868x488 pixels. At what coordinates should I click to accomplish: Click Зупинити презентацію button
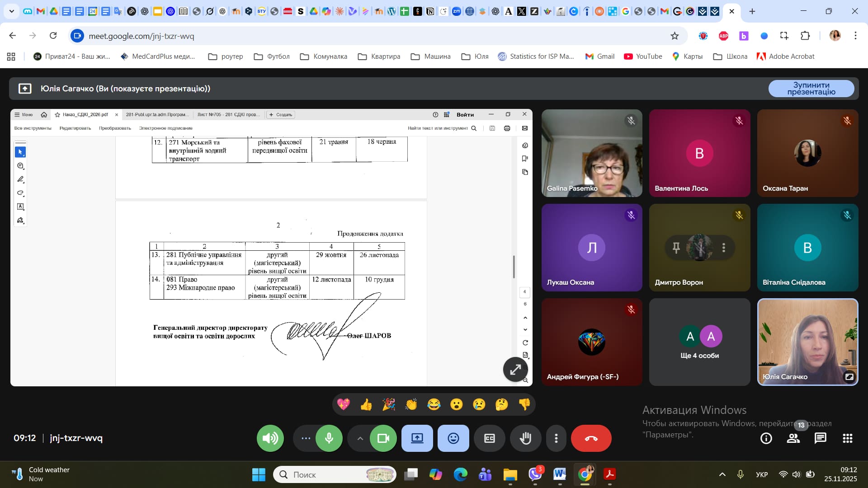tap(811, 88)
